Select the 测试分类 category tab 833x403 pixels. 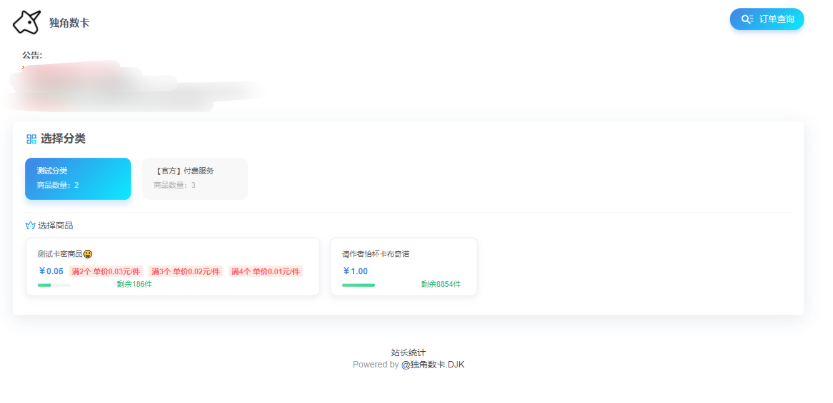coord(78,178)
